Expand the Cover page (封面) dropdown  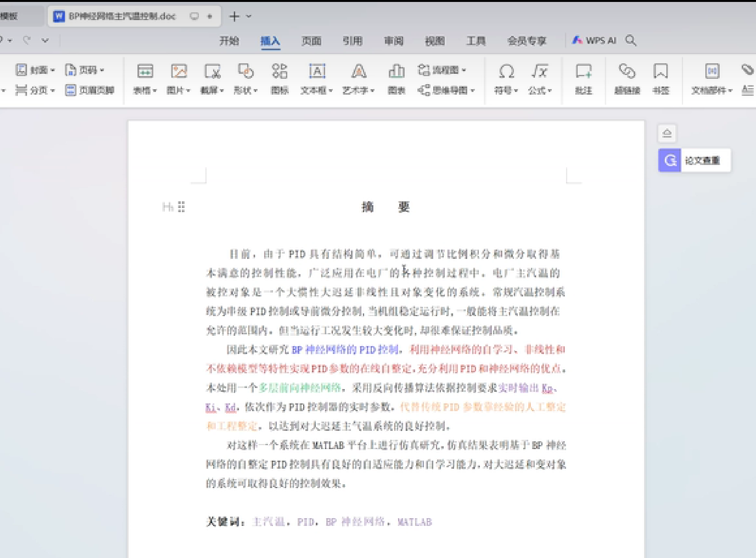click(53, 70)
